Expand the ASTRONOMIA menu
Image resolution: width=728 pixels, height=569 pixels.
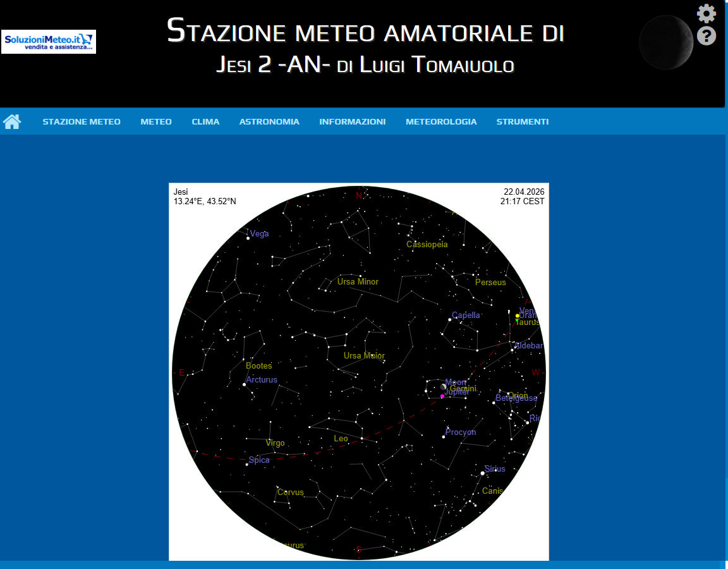[269, 121]
